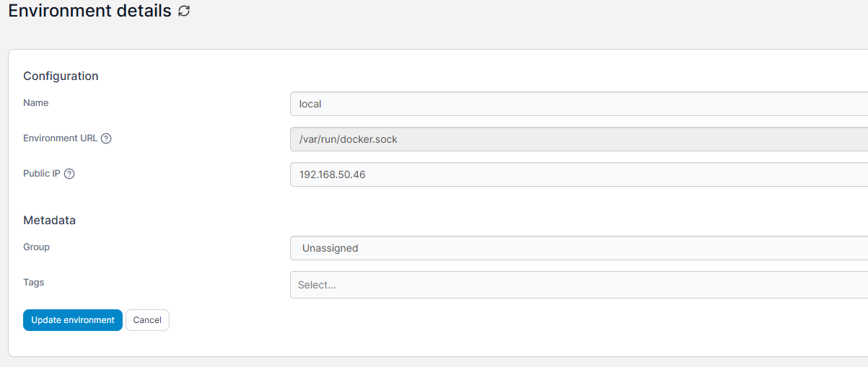Screen dimensions: 868x367
Task: Click the Update environment button
Action: (x=73, y=320)
